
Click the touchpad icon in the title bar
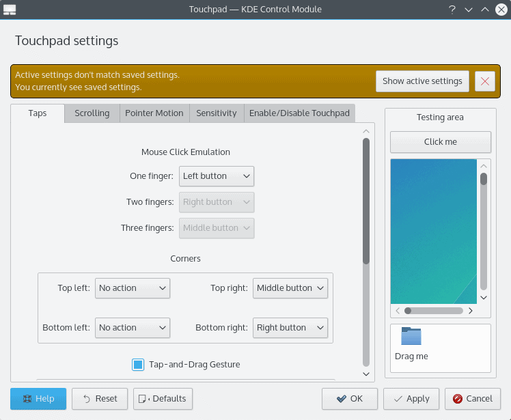tap(10, 10)
